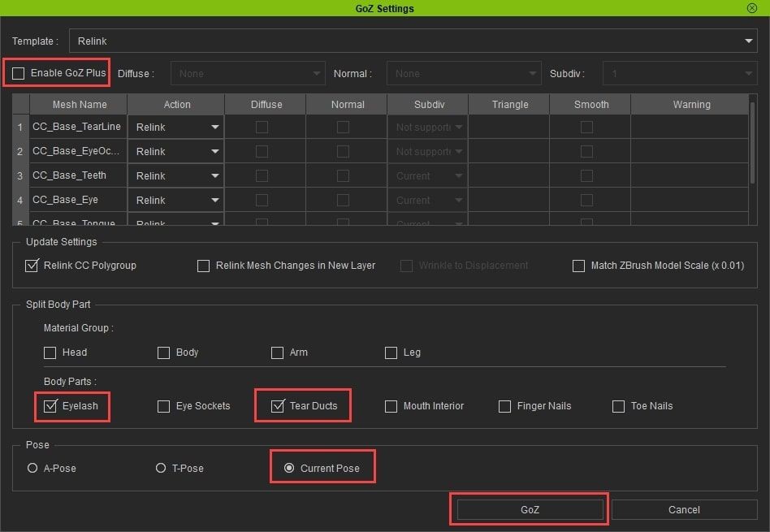The image size is (770, 532).
Task: Open the Template dropdown
Action: pos(413,41)
